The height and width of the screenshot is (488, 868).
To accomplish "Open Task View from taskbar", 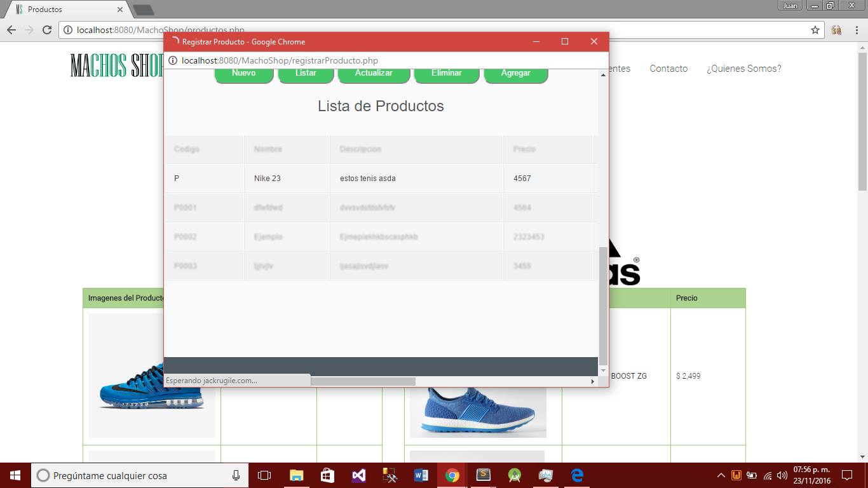I will pos(264,475).
